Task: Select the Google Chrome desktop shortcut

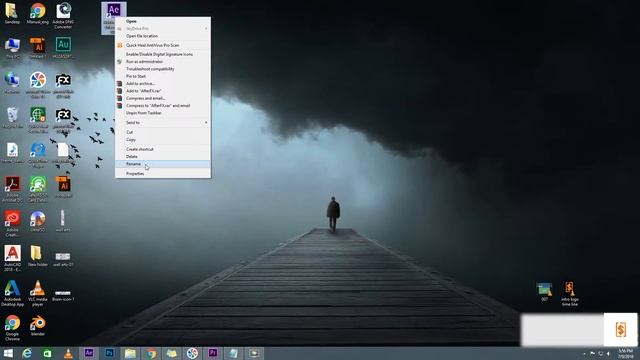Action: click(x=12, y=327)
